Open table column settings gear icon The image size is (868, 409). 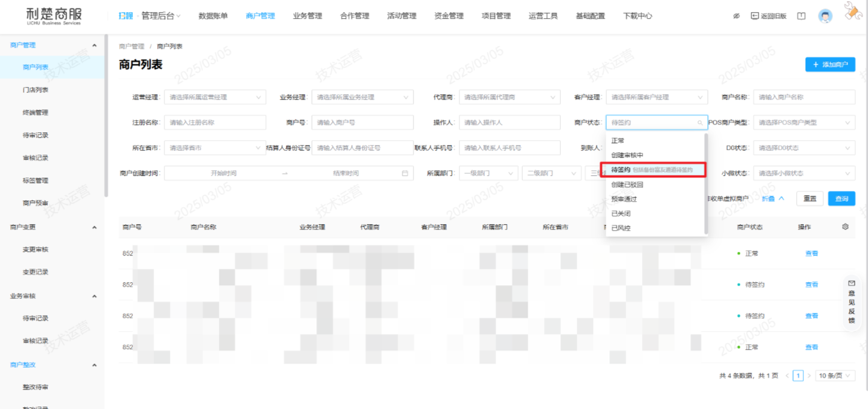[x=845, y=227]
